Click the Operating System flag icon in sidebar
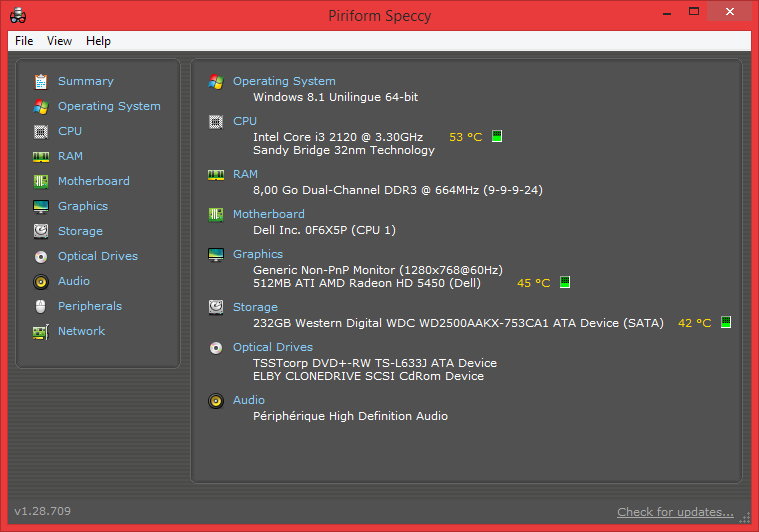Image resolution: width=759 pixels, height=532 pixels. pos(41,106)
